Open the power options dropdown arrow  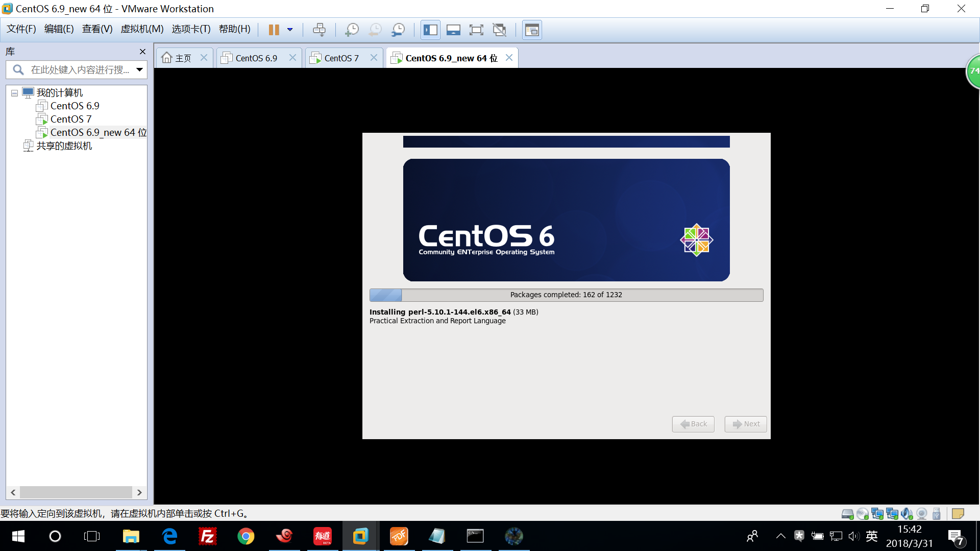click(290, 30)
